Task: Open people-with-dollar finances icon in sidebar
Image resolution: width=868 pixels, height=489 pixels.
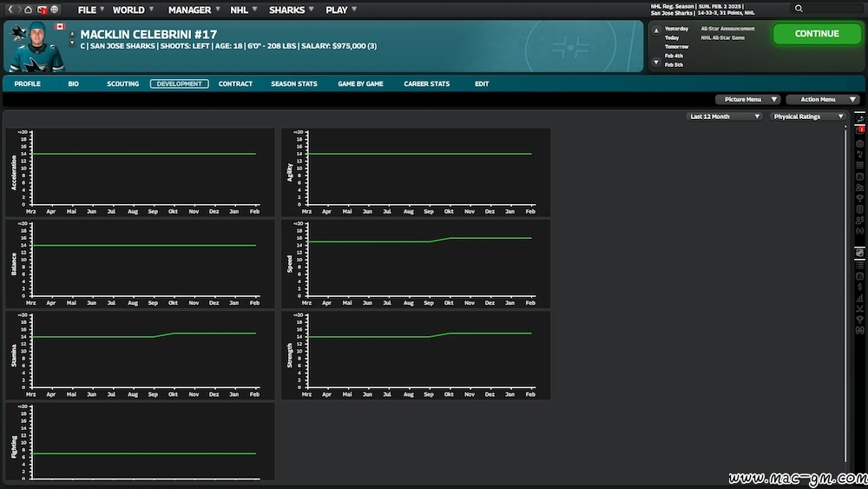Action: coord(859,220)
